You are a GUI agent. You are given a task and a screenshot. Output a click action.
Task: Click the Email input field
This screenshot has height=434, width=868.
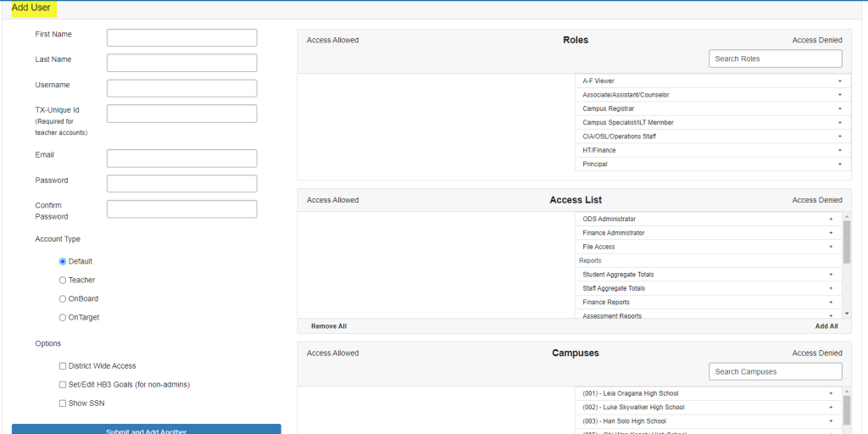click(x=181, y=159)
